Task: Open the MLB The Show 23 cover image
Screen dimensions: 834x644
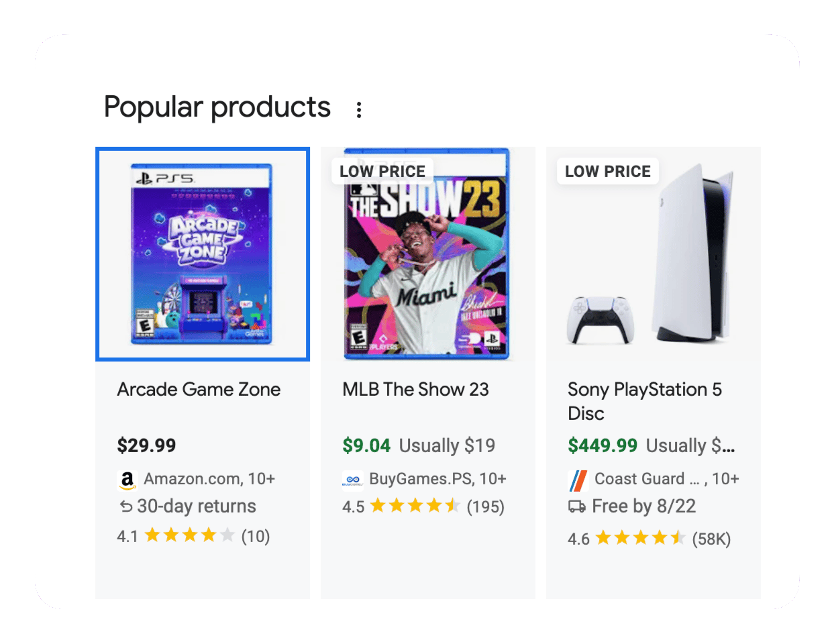Action: point(428,254)
